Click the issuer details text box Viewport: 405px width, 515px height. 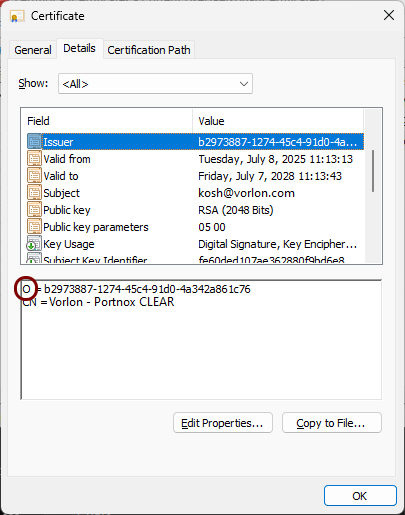point(201,339)
